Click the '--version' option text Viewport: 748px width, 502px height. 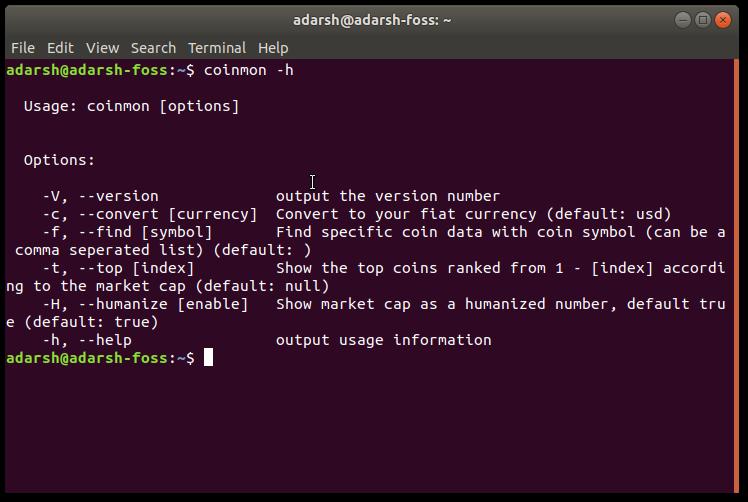point(118,196)
